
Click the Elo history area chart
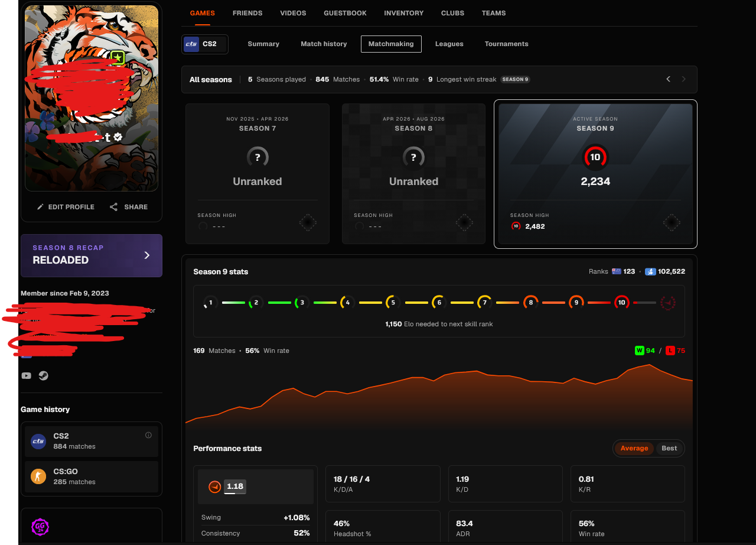coord(439,396)
